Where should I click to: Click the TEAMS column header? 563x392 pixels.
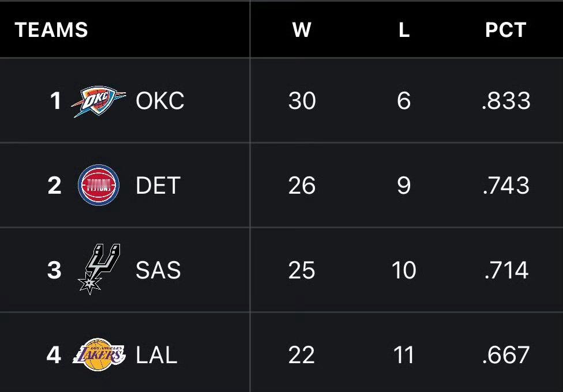click(51, 30)
